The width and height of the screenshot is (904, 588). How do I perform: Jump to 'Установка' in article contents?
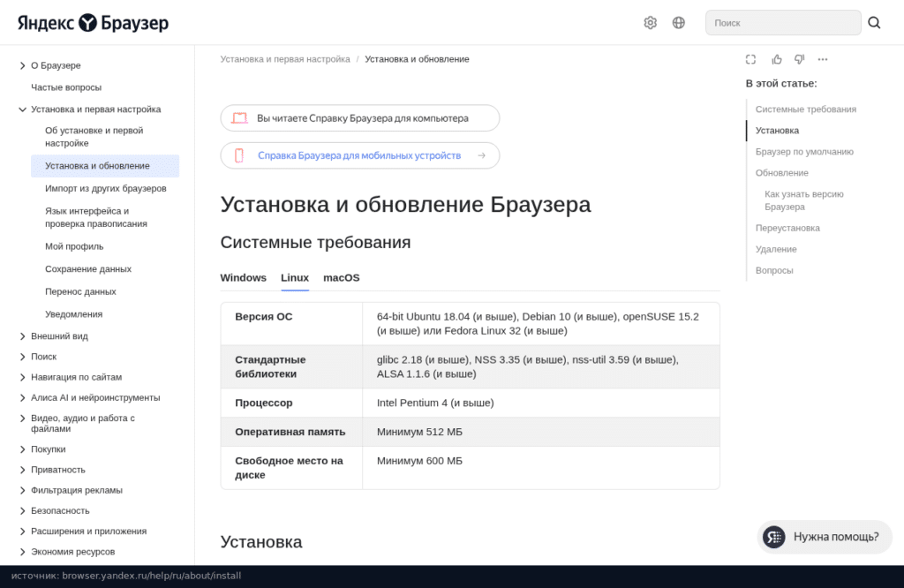pos(777,131)
